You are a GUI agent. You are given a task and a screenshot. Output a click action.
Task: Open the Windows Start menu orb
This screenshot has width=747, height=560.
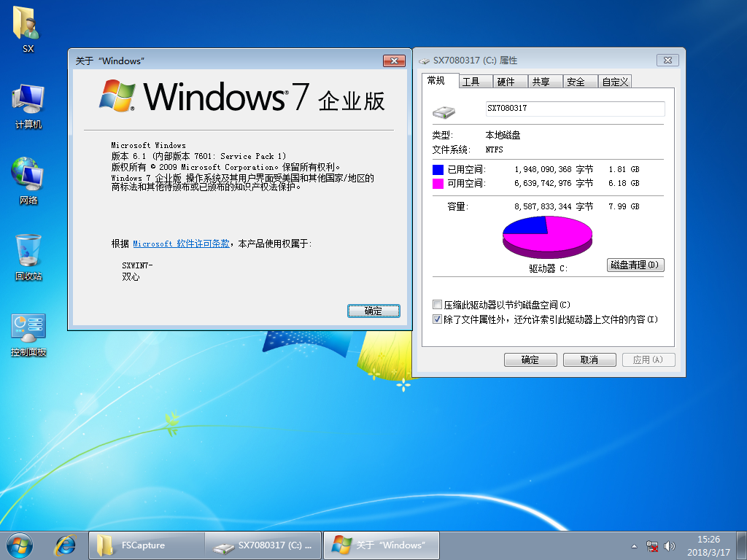[x=20, y=545]
